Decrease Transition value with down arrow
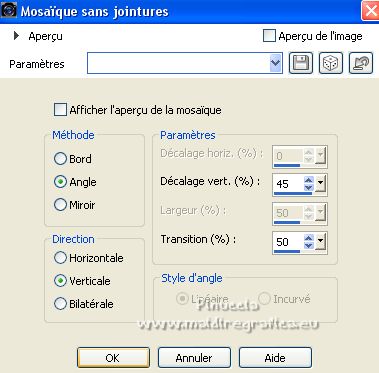379x373 pixels. point(309,246)
